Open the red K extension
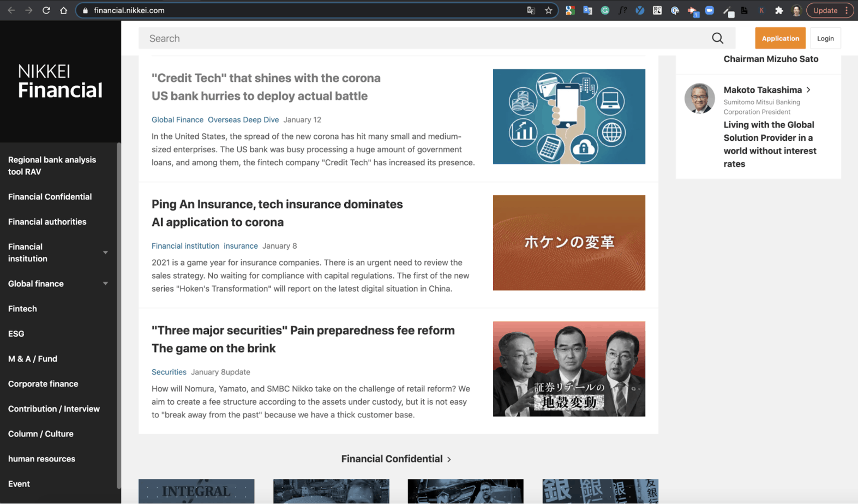Screen dimensions: 858x504 (x=761, y=10)
